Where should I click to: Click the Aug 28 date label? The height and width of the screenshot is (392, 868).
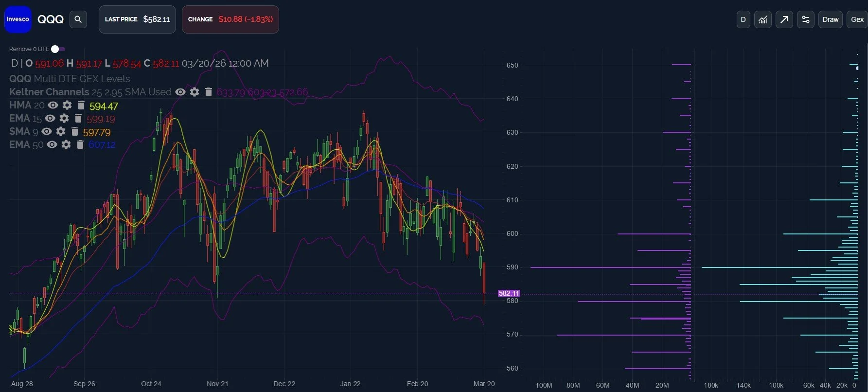pos(22,384)
